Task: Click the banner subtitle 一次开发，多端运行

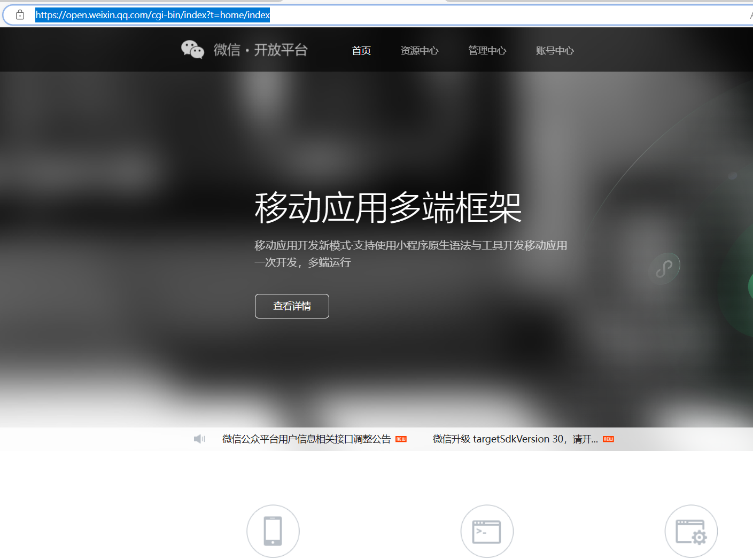Action: pyautogui.click(x=302, y=262)
